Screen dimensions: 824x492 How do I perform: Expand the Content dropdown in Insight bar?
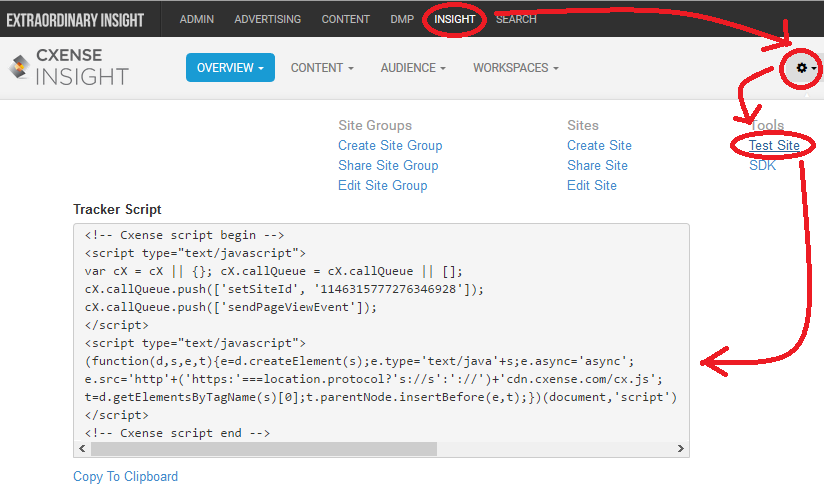(x=322, y=68)
